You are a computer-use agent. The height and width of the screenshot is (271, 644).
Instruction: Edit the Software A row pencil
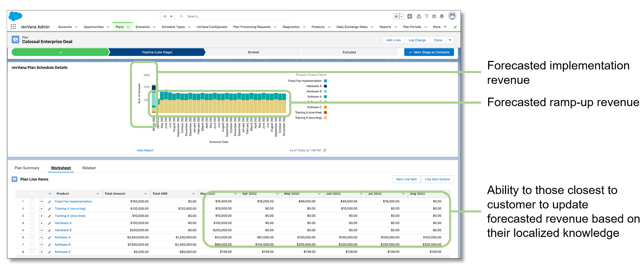pos(49,238)
